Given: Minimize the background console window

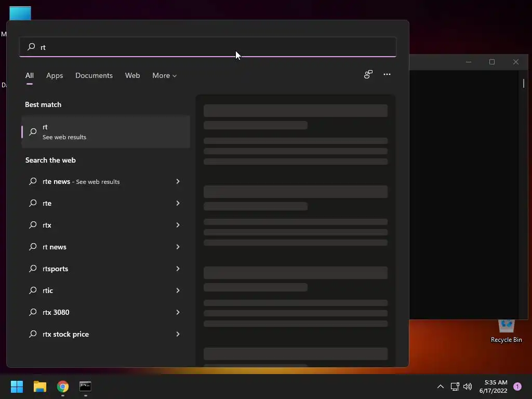Looking at the screenshot, I should tap(469, 62).
